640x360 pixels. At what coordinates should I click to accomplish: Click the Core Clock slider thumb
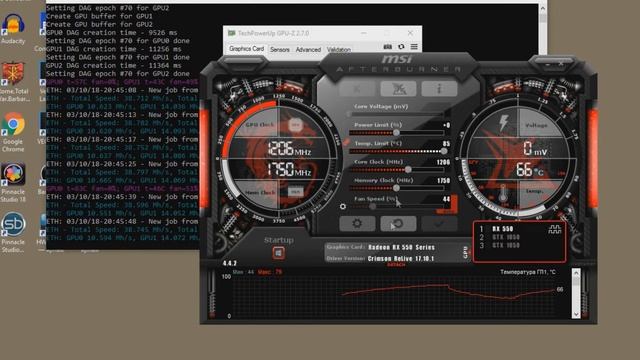[x=408, y=169]
